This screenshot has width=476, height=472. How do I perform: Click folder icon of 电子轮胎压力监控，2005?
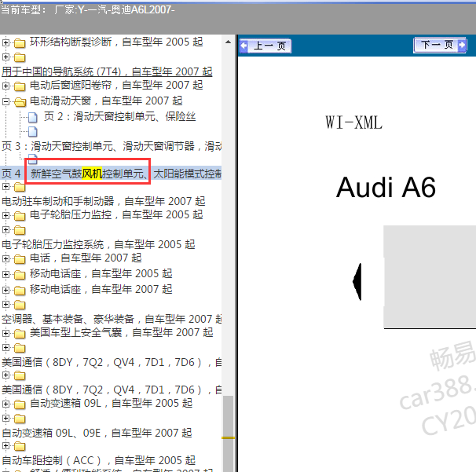click(20, 216)
